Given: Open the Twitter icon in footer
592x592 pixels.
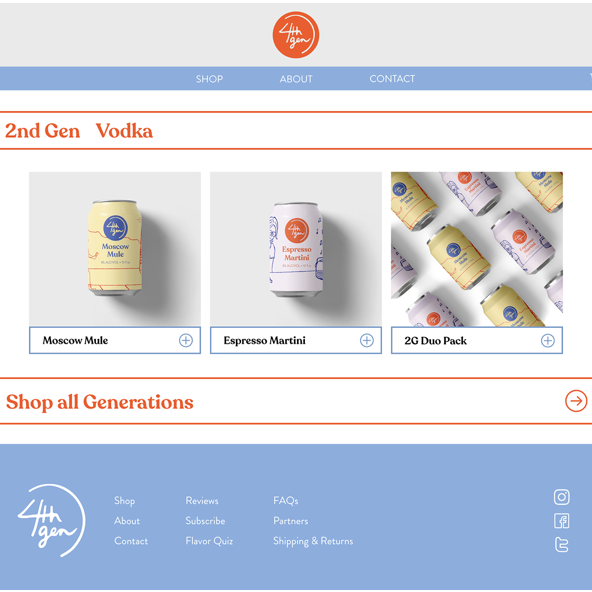Looking at the screenshot, I should [561, 544].
